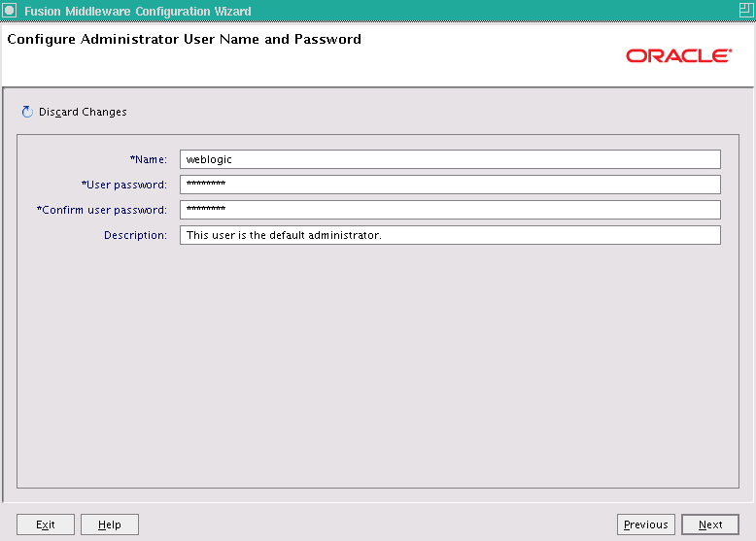Click the *User password: label
Image resolution: width=756 pixels, height=541 pixels.
tap(124, 185)
